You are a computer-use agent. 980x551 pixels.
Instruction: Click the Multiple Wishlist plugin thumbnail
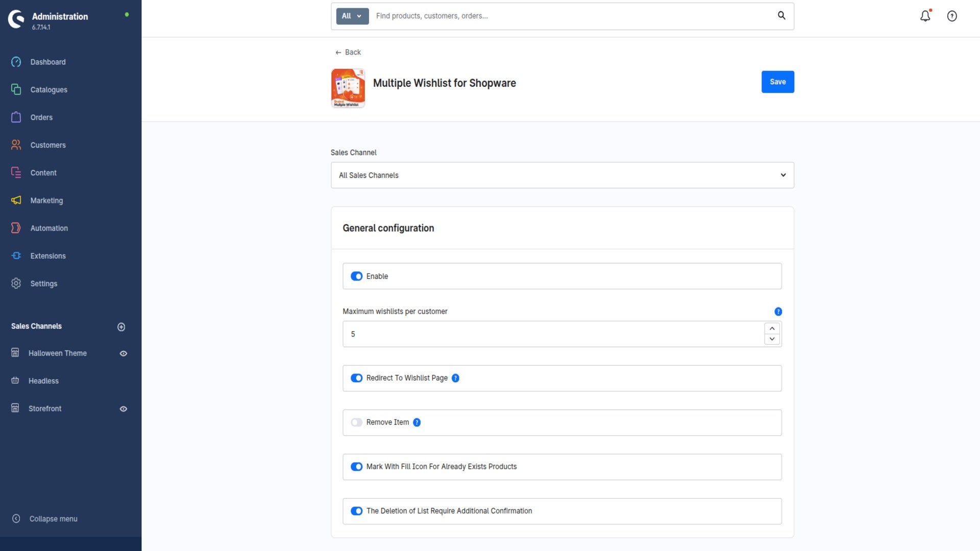coord(348,88)
